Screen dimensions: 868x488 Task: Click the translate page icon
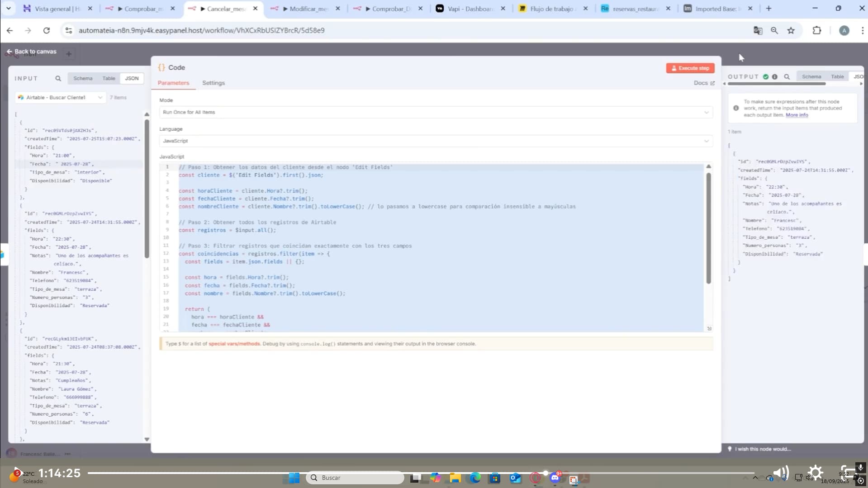[758, 30]
